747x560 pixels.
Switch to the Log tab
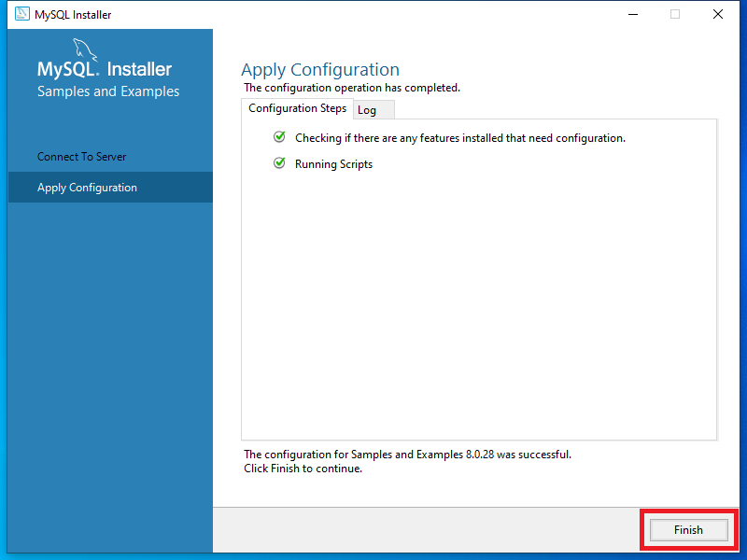[x=373, y=110]
